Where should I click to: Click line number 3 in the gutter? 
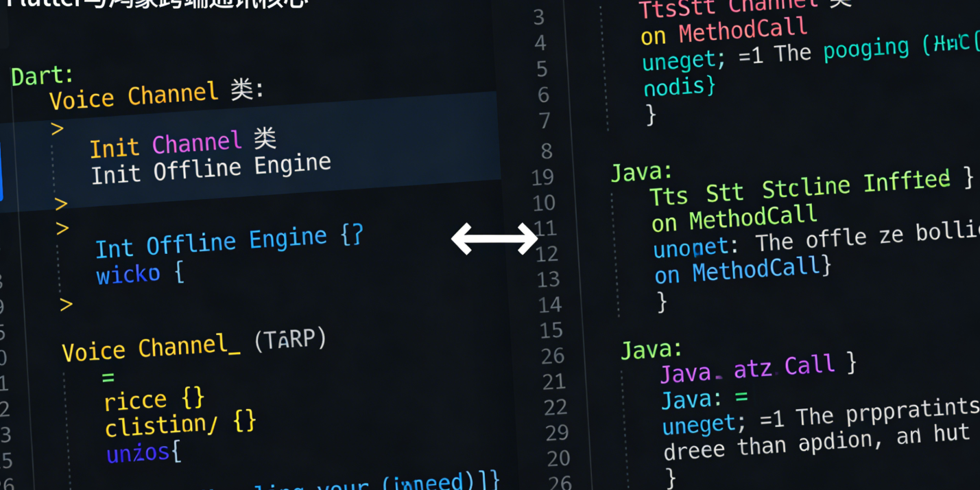click(x=539, y=17)
